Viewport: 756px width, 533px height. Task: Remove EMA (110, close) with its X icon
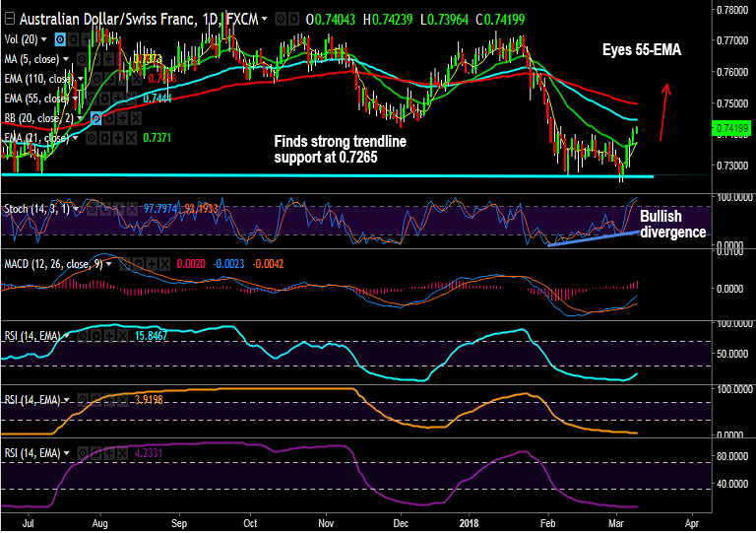coord(137,79)
